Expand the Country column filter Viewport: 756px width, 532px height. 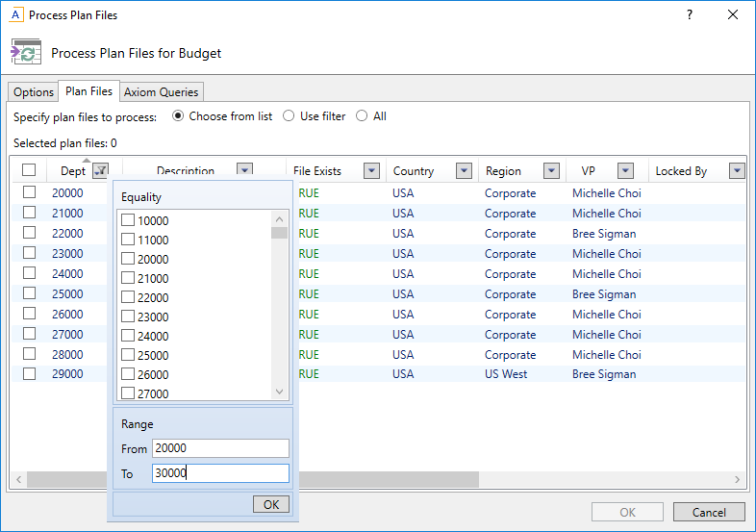464,171
